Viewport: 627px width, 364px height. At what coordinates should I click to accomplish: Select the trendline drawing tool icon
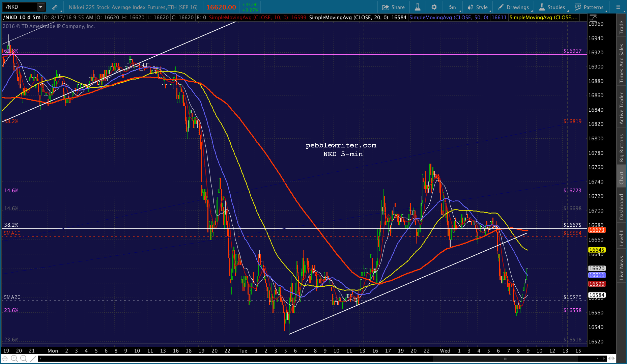pyautogui.click(x=33, y=359)
